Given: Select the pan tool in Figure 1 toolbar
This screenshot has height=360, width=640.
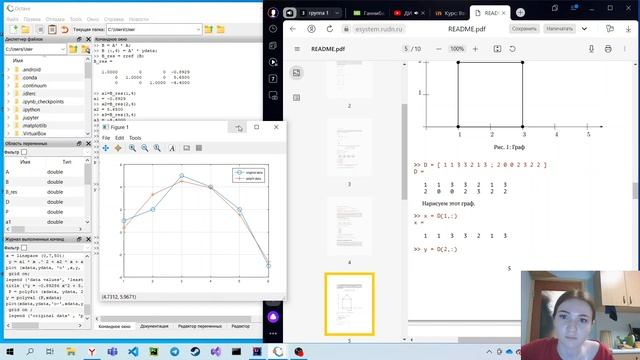Looking at the screenshot, I should [x=106, y=148].
